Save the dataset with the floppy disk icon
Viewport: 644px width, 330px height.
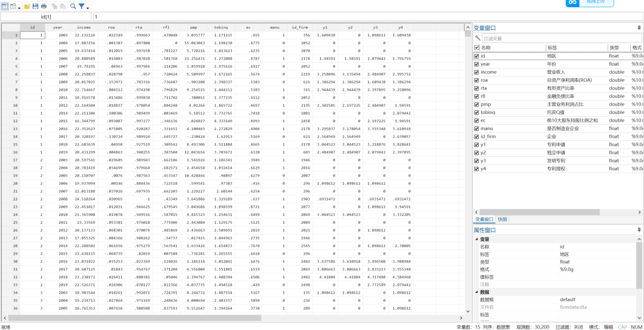(35, 6)
